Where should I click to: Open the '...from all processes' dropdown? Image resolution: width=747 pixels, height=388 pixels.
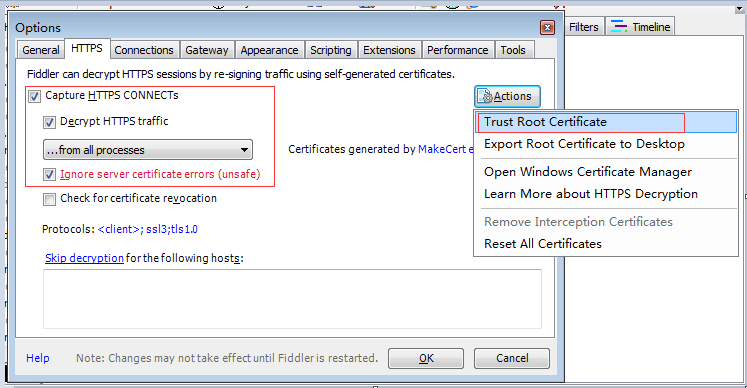point(148,150)
